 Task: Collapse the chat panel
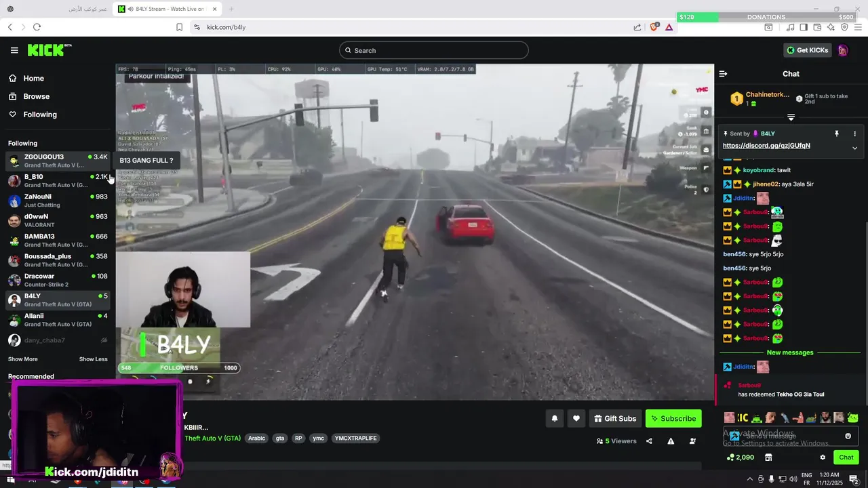tap(723, 74)
